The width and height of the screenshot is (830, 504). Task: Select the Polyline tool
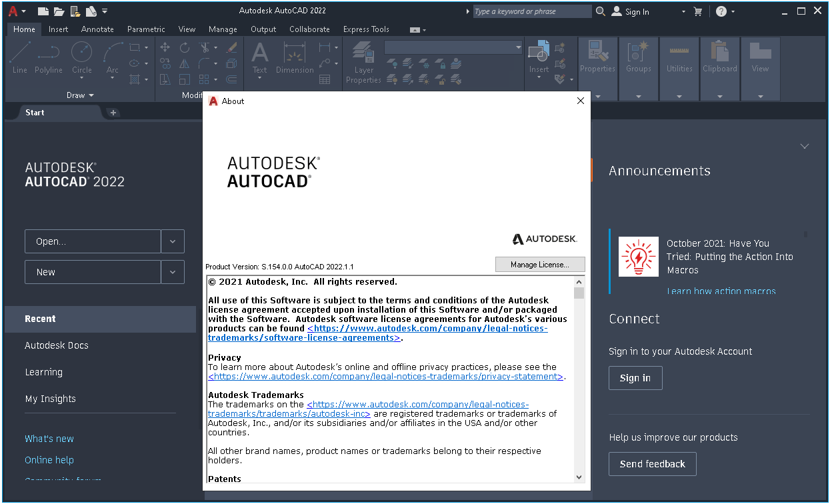[48, 57]
